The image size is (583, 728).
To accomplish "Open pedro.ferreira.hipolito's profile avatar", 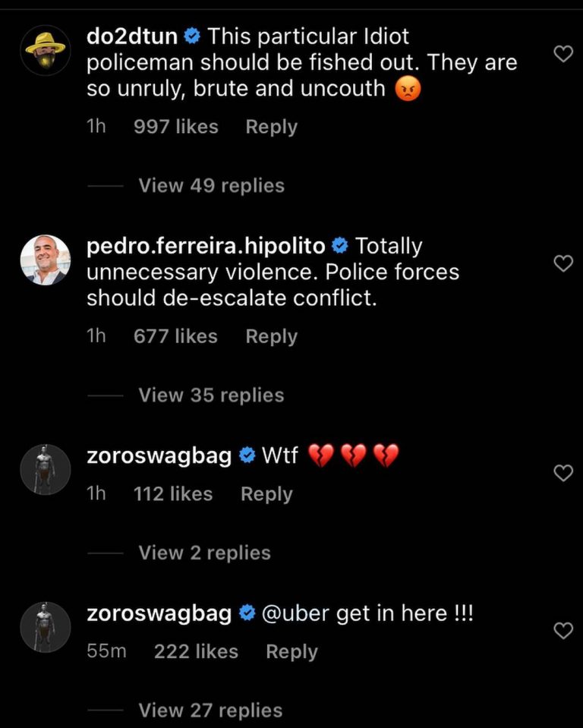I will 46,260.
